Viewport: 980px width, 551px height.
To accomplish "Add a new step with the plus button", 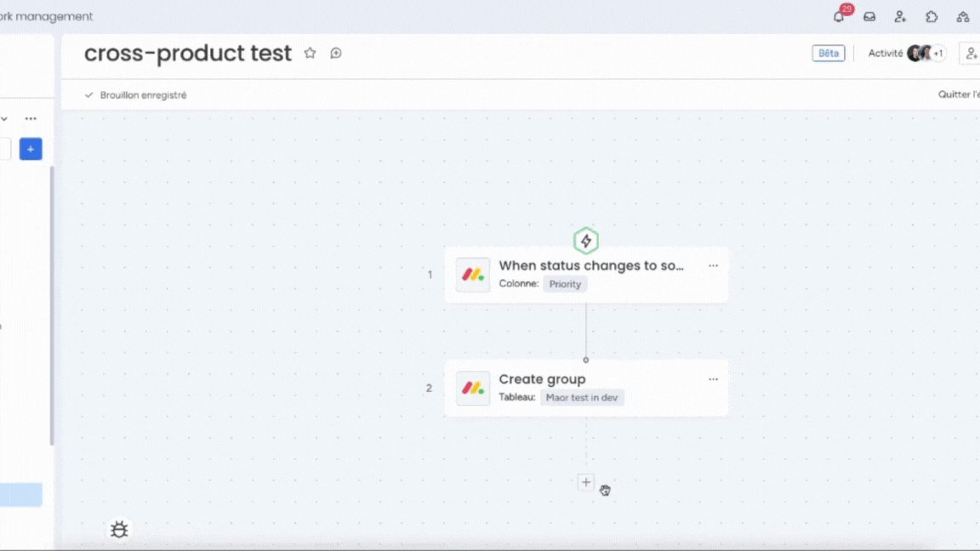I will 585,482.
